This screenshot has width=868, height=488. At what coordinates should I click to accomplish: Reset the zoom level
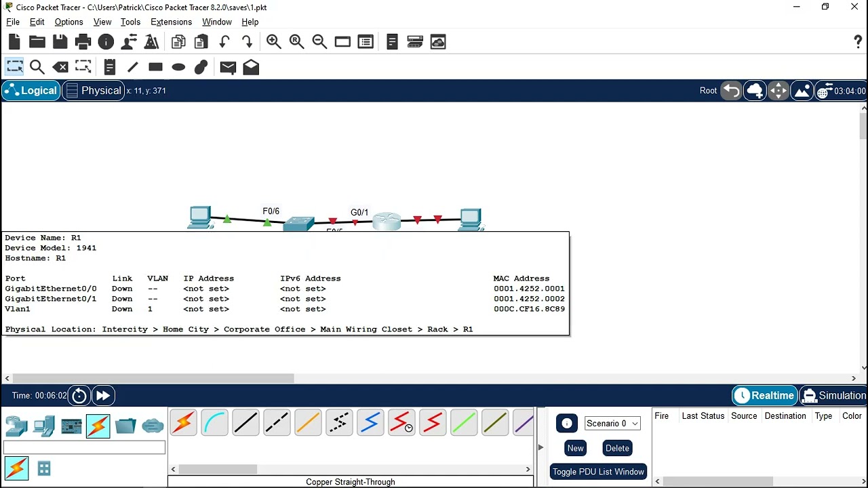297,42
